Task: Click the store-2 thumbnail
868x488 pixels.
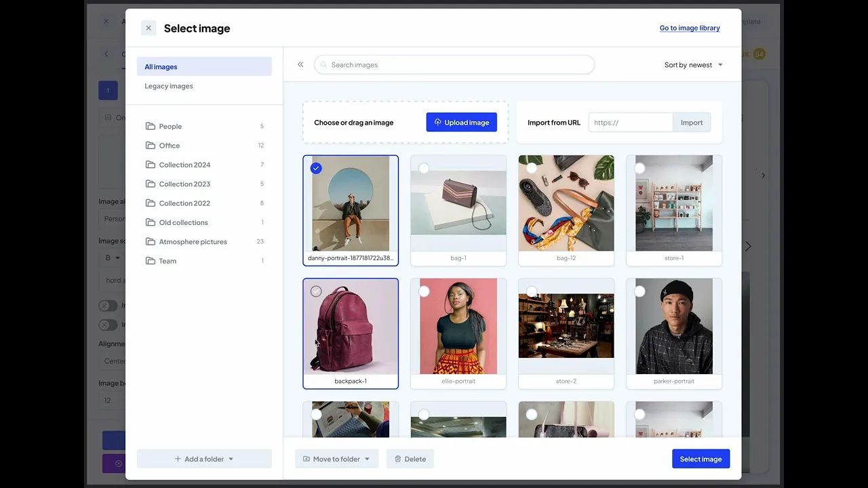Action: pos(566,327)
